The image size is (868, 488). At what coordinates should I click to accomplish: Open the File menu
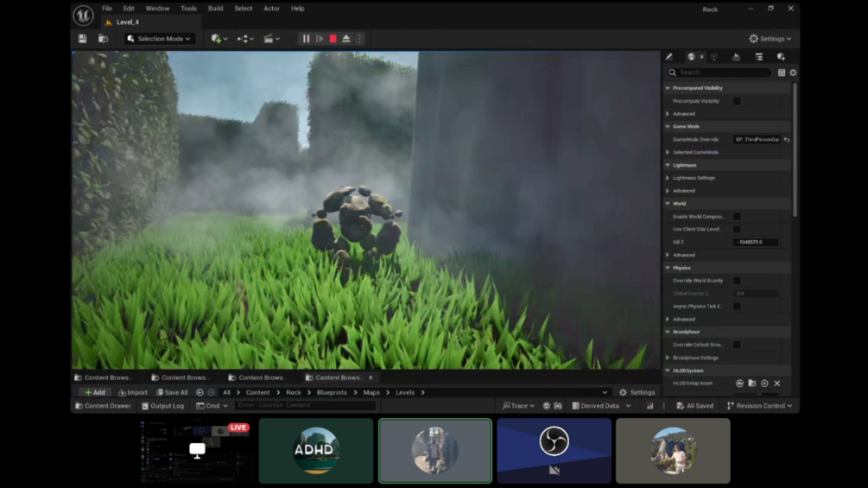click(x=107, y=9)
